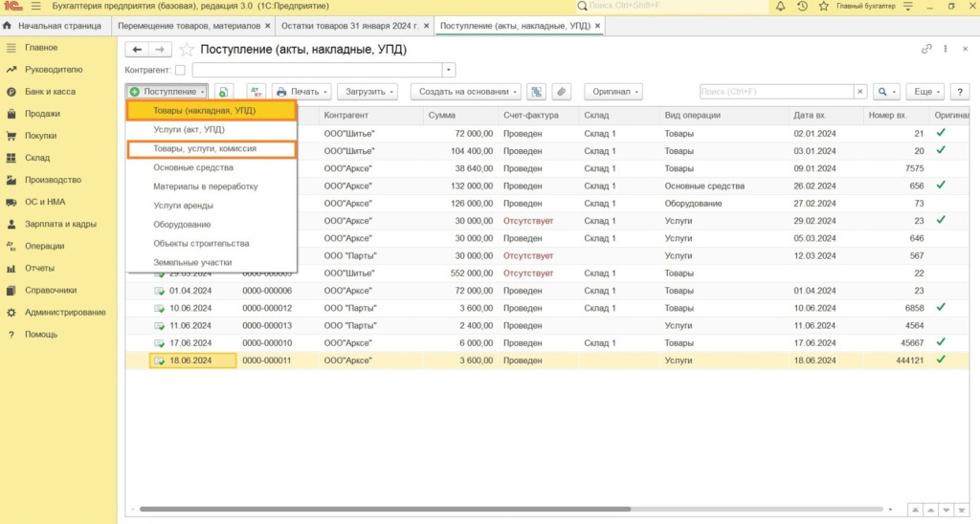Select Оборудование menu item
980x524 pixels.
[x=212, y=224]
